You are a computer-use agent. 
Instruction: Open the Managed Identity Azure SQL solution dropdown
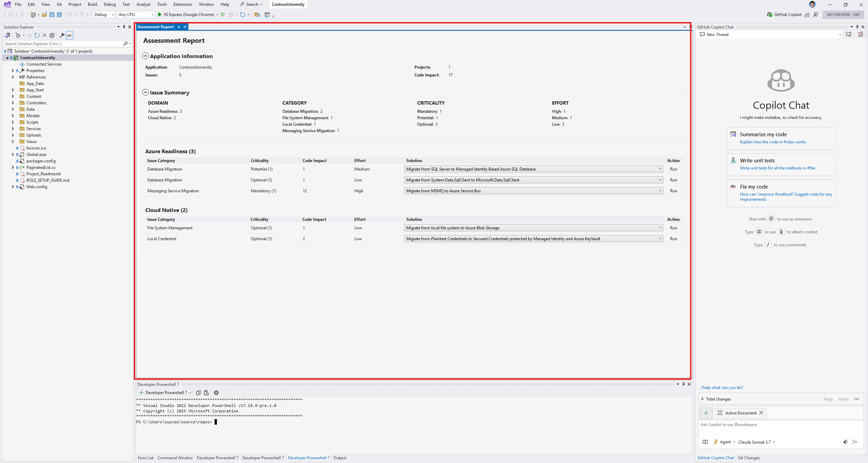(534, 169)
